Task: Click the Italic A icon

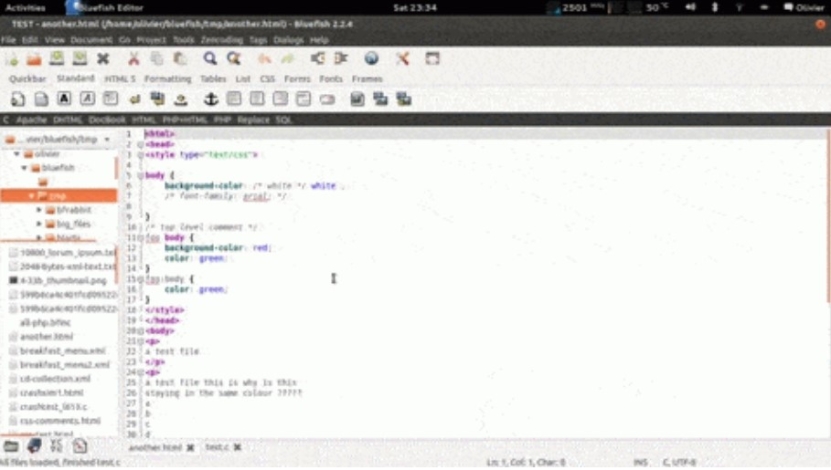Action: coord(87,99)
